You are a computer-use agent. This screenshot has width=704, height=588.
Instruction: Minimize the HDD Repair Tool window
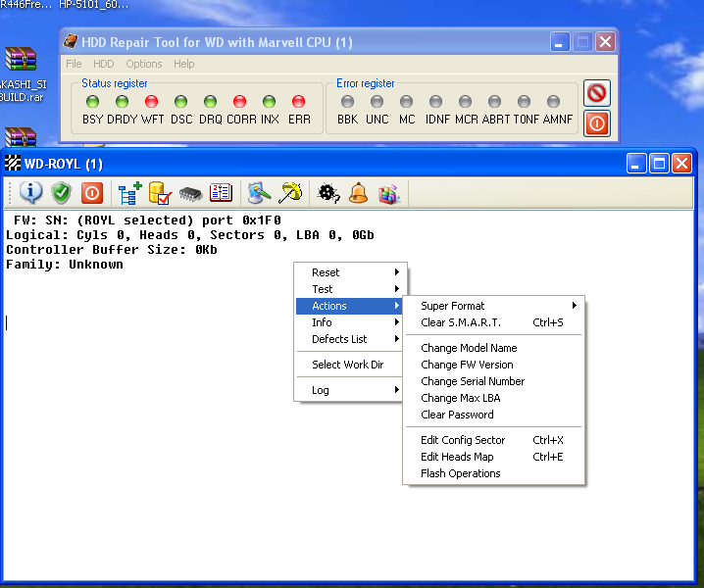tap(560, 42)
